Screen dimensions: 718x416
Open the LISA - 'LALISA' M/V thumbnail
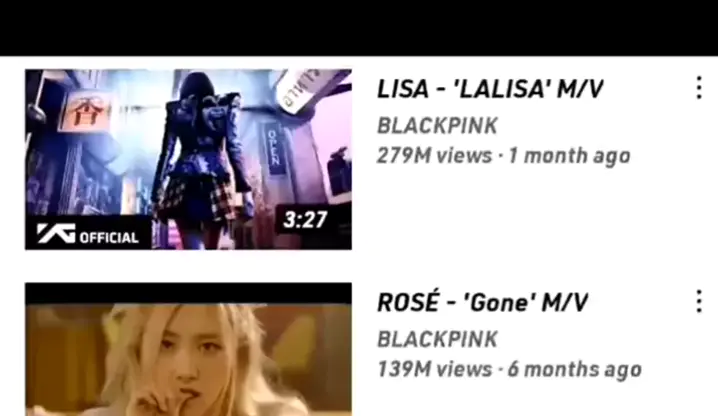click(x=188, y=159)
